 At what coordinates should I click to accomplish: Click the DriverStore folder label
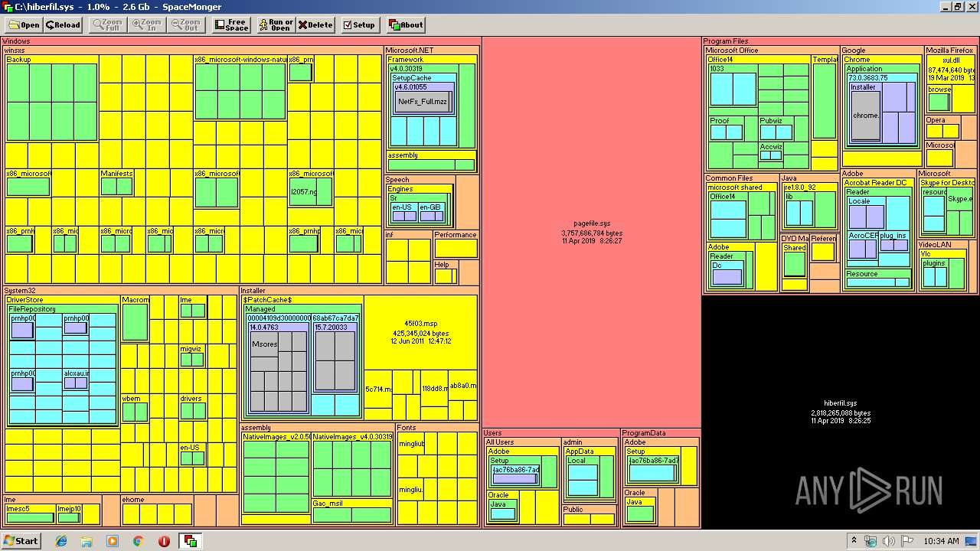[25, 301]
